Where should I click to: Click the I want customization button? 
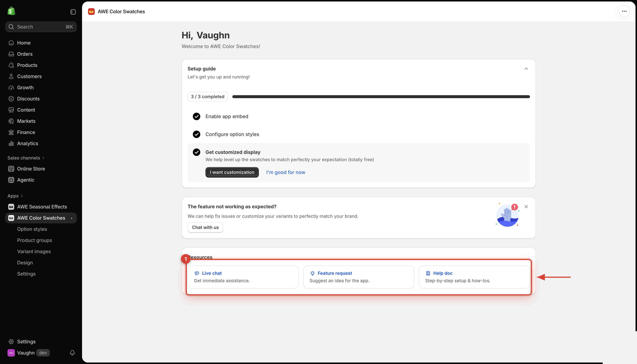click(x=232, y=172)
